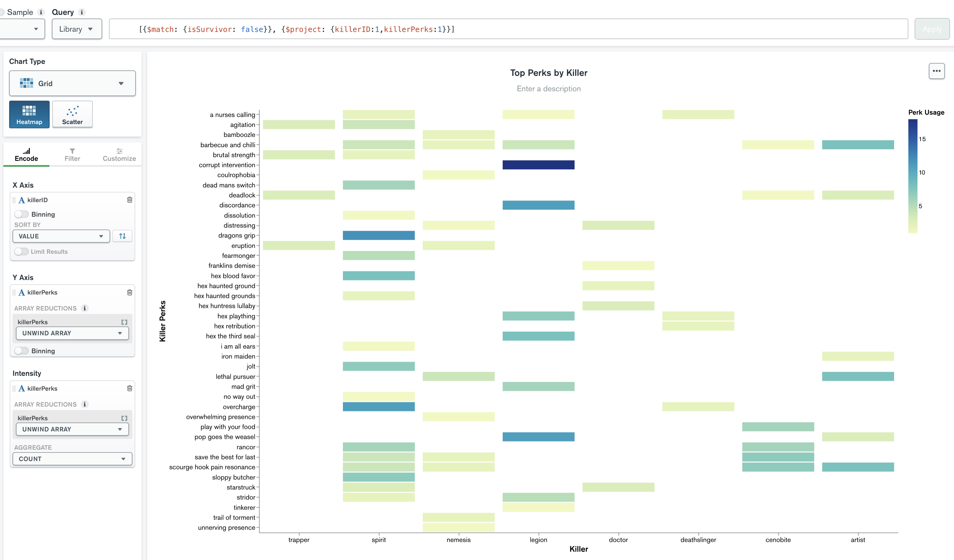This screenshot has height=560, width=954.
Task: Open the UNWIND ARRAY reduction dropdown
Action: click(72, 333)
